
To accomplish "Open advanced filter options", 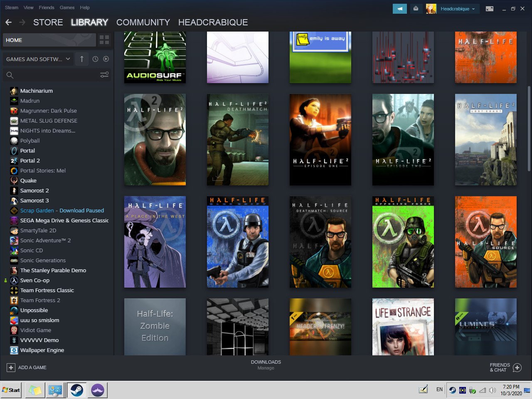I will (x=104, y=75).
